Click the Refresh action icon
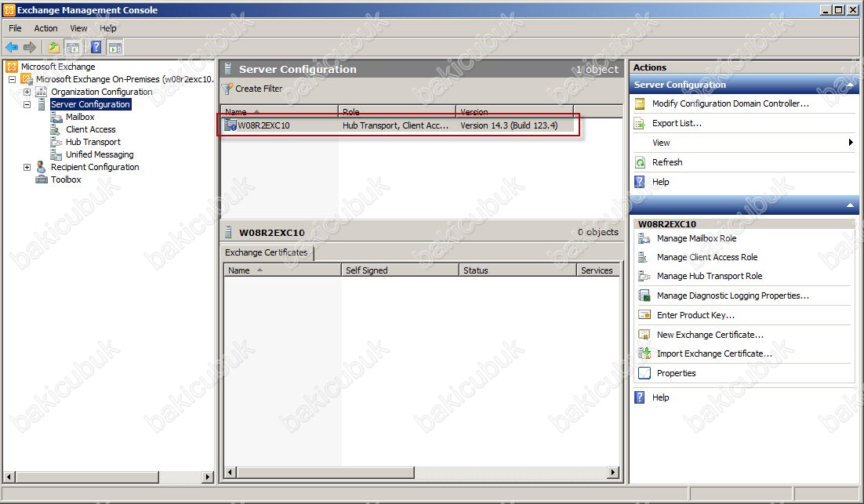 click(x=640, y=162)
